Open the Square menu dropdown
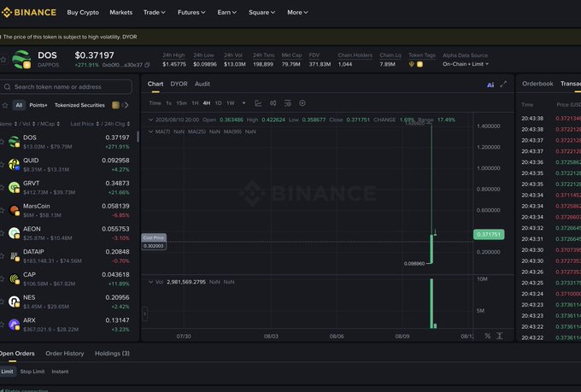This screenshot has width=581, height=392. tap(261, 12)
